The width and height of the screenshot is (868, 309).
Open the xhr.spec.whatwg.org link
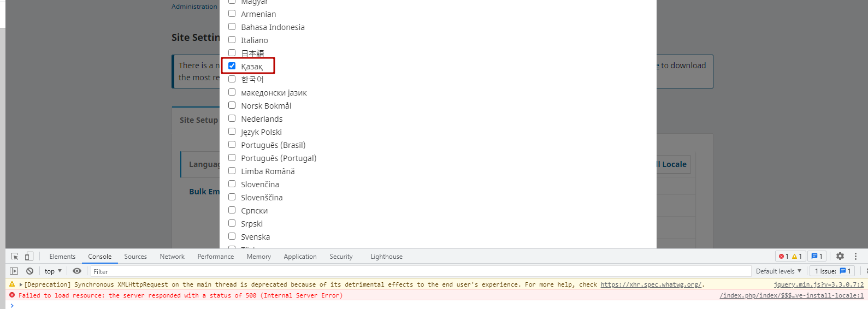tap(651, 284)
